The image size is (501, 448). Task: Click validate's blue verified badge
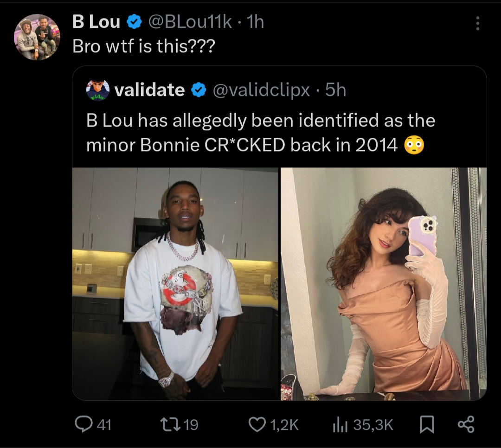click(199, 90)
